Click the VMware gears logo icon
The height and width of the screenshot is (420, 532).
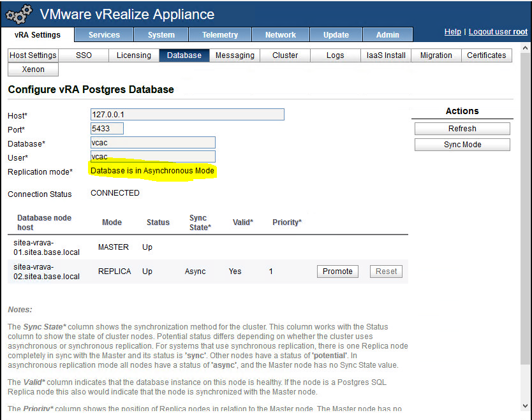point(18,15)
